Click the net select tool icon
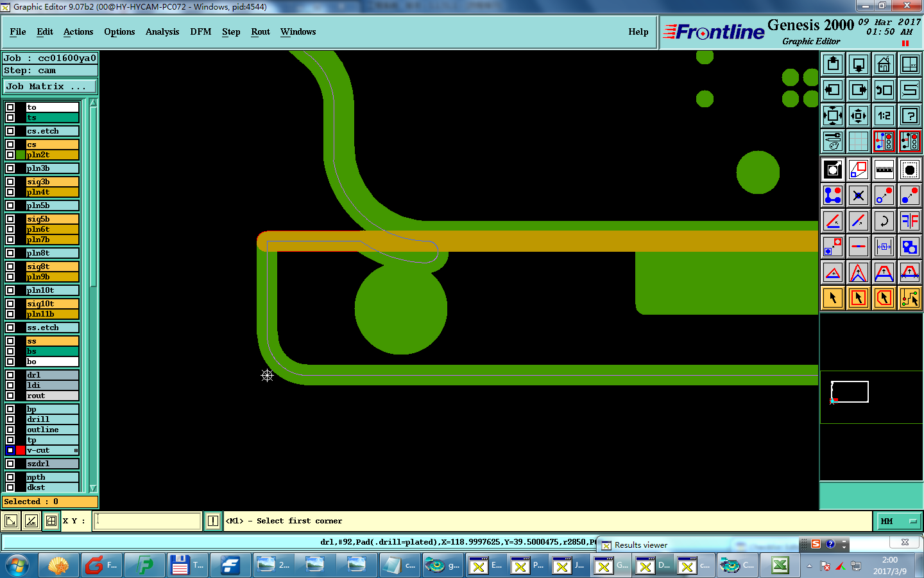The width and height of the screenshot is (924, 578). coord(910,298)
